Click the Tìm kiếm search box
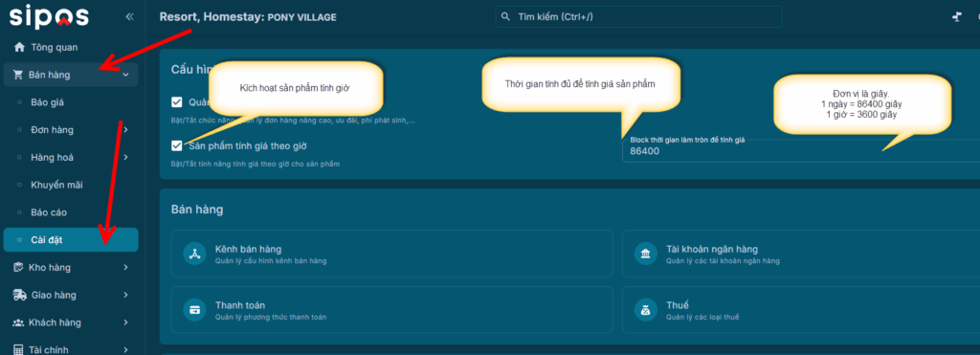Screen dimensions: 980x355 [638, 17]
